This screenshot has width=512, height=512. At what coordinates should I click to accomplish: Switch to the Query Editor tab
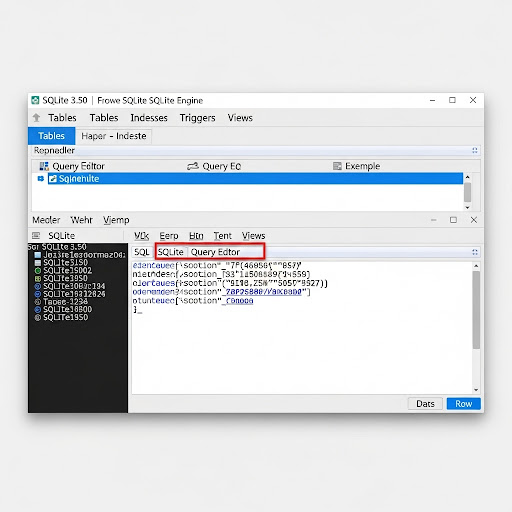point(215,252)
